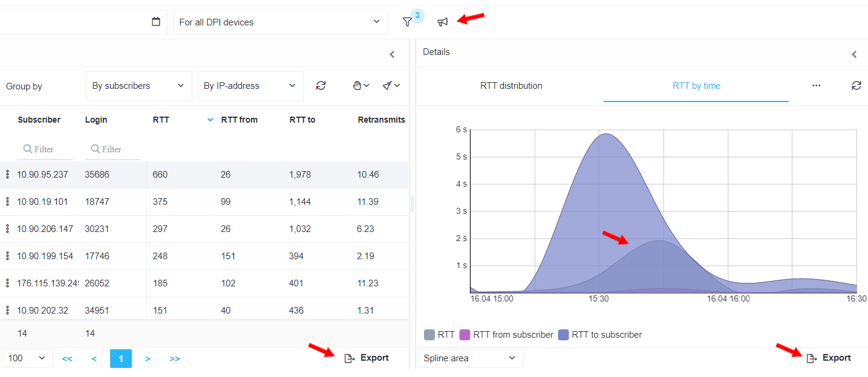Viewport: 868px width, 377px height.
Task: Toggle RTT from subscriber legend item
Action: click(507, 335)
